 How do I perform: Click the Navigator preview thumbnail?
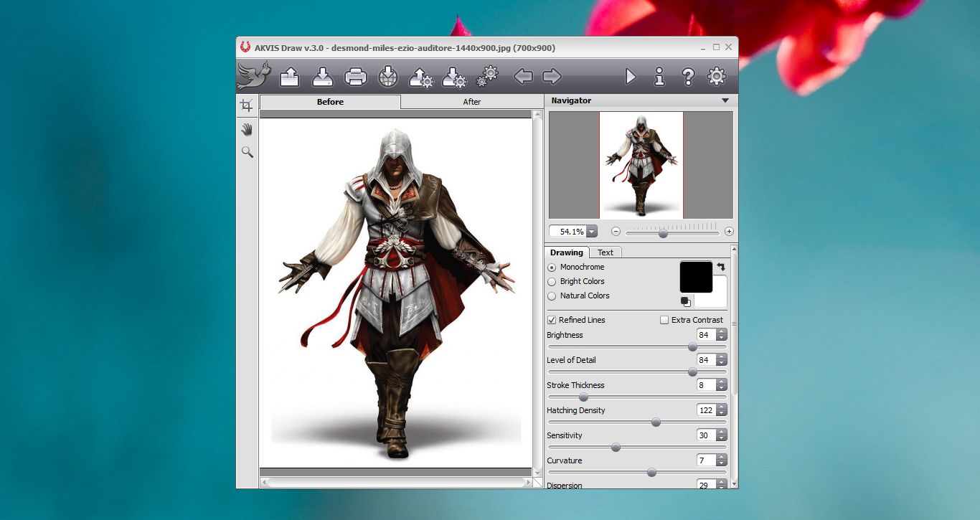(x=641, y=165)
